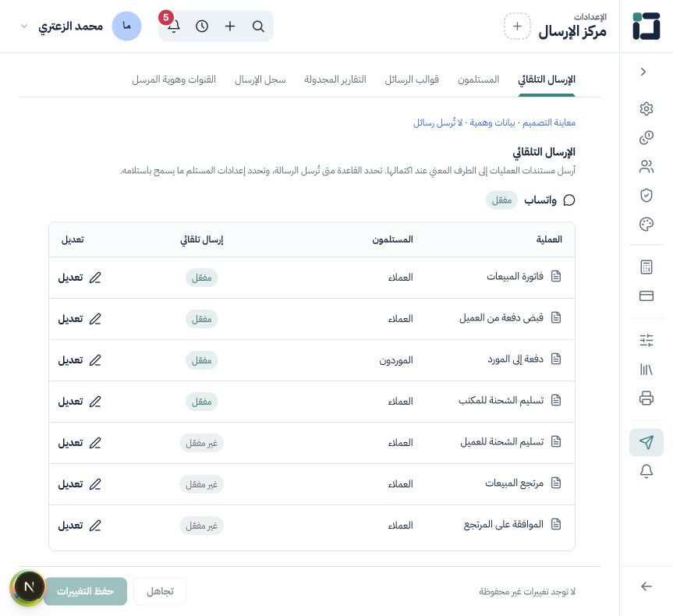Click غير مفعّل status for الموافقة على المرتجع
This screenshot has width=673, height=616.
point(202,526)
